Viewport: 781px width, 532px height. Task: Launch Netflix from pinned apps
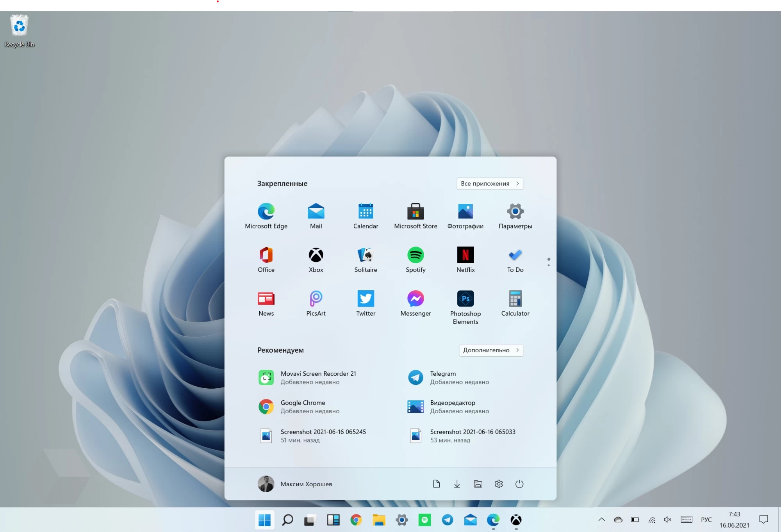(x=465, y=260)
